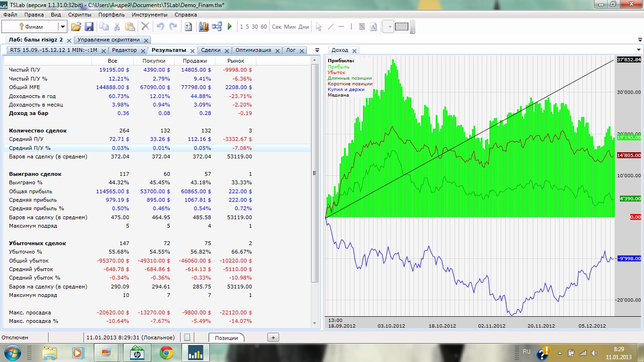
Task: Click the properties list icon in toolbar
Action: tap(188, 27)
